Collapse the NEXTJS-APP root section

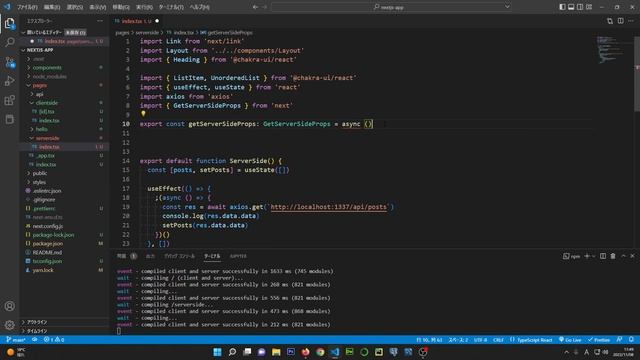coord(40,50)
